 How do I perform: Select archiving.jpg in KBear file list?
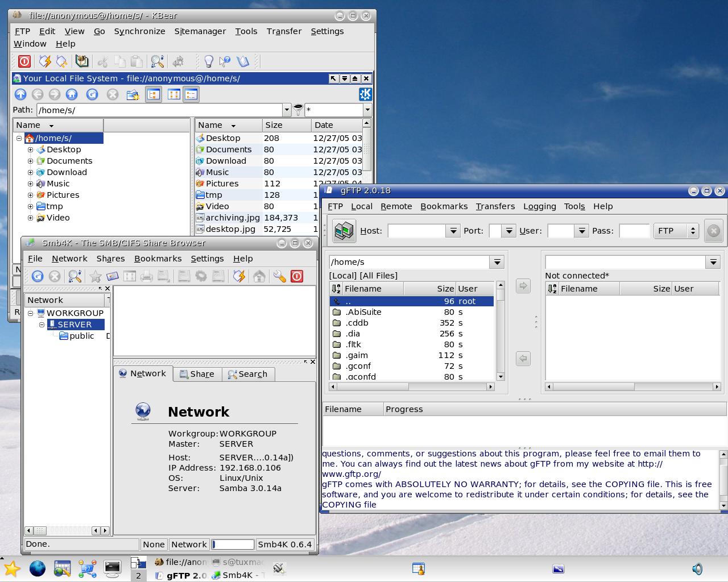click(x=233, y=218)
